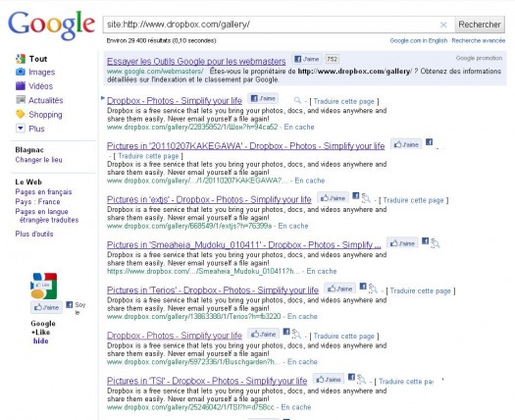Open Pictures in 'TSI' result
Image resolution: width=515 pixels, height=420 pixels.
pyautogui.click(x=207, y=381)
